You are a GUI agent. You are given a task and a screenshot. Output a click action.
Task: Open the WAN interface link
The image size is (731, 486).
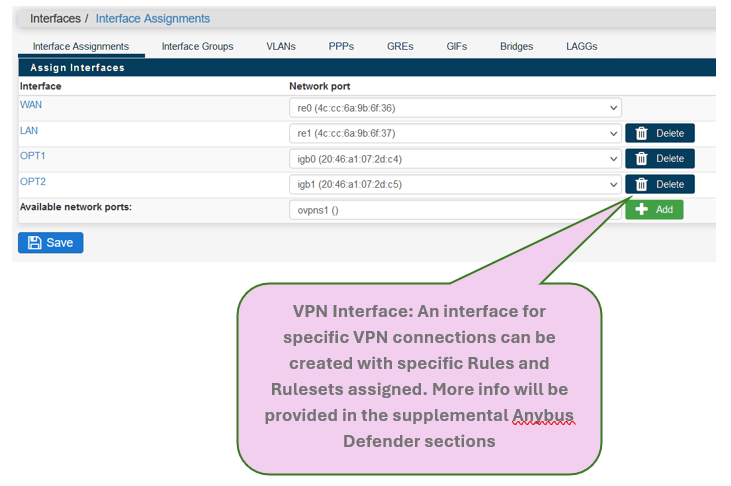31,105
